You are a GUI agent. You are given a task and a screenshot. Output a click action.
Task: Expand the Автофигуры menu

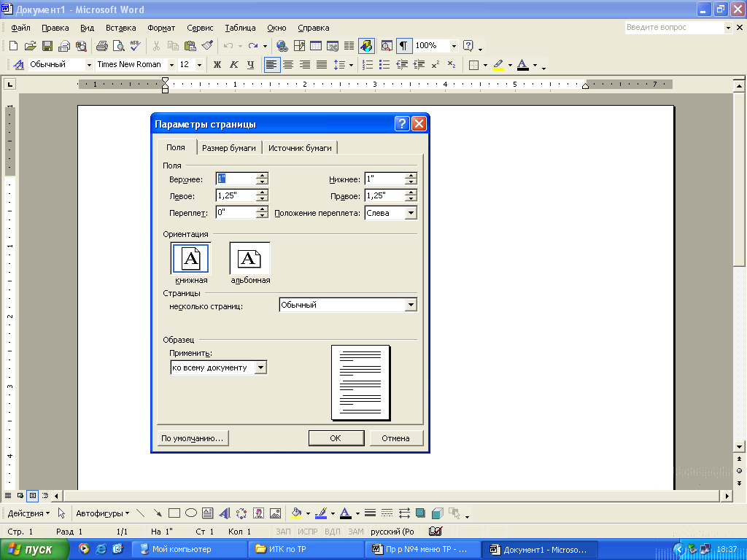pyautogui.click(x=102, y=513)
